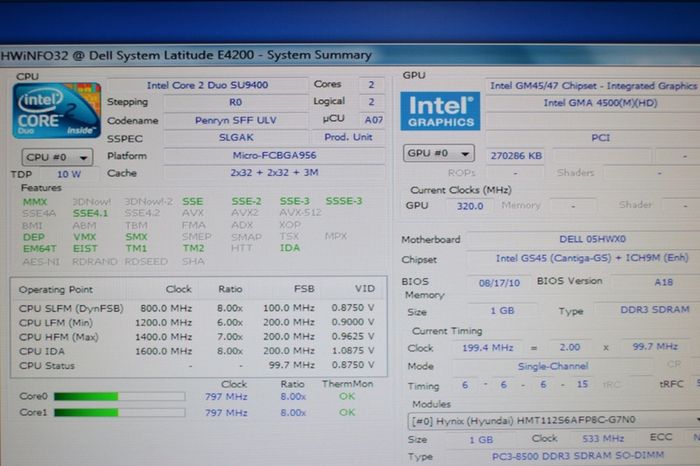This screenshot has width=700, height=466.
Task: Click the AES-NI feature label
Action: 41,262
